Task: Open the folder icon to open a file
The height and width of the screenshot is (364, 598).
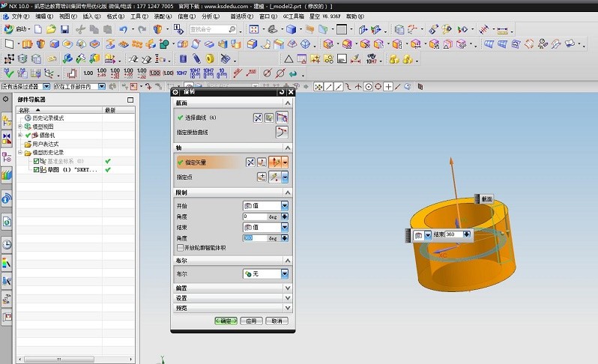Action: [51, 29]
